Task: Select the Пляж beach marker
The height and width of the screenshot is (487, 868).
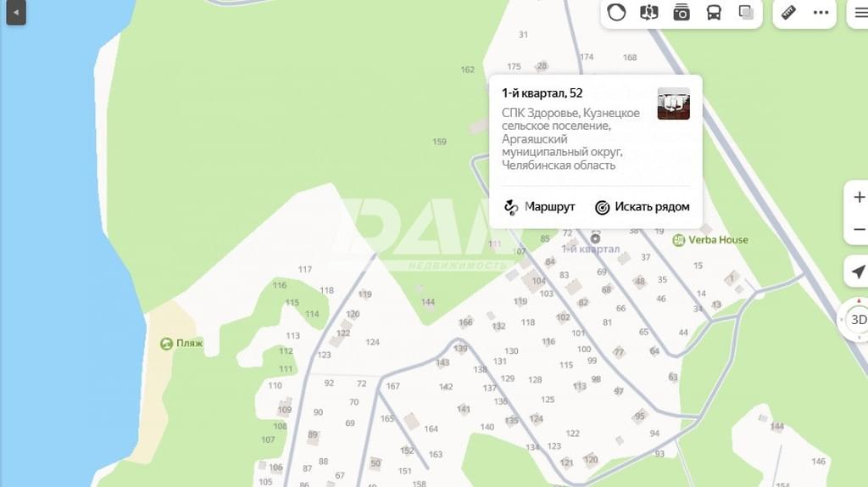Action: click(x=167, y=344)
